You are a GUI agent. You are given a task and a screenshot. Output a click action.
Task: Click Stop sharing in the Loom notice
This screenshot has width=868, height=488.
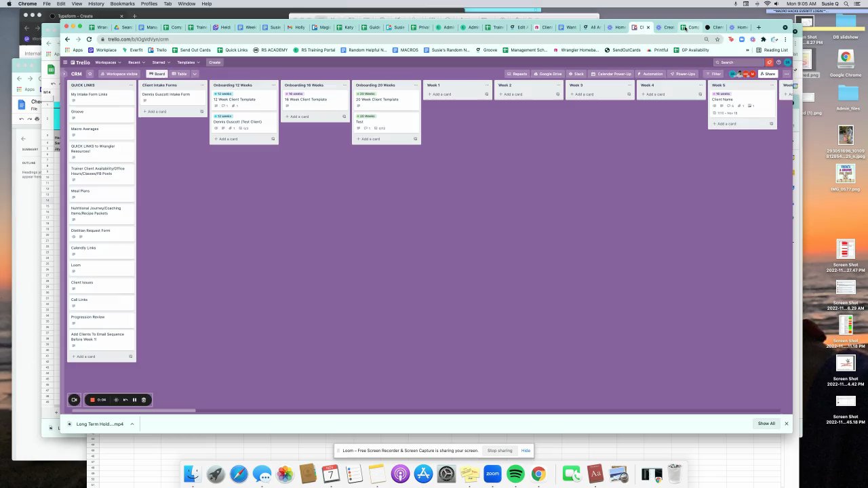point(500,451)
